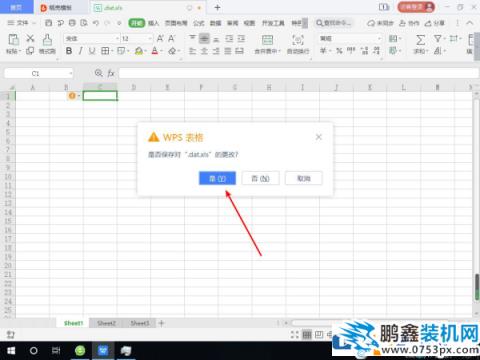Viewport: 480px width, 360px height.
Task: Click the merge and center icon
Action: click(x=267, y=40)
